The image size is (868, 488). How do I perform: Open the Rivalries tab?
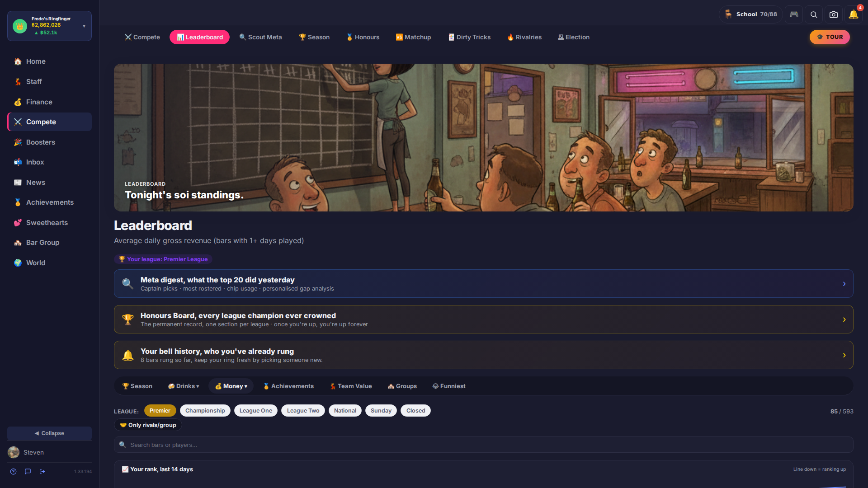point(524,37)
